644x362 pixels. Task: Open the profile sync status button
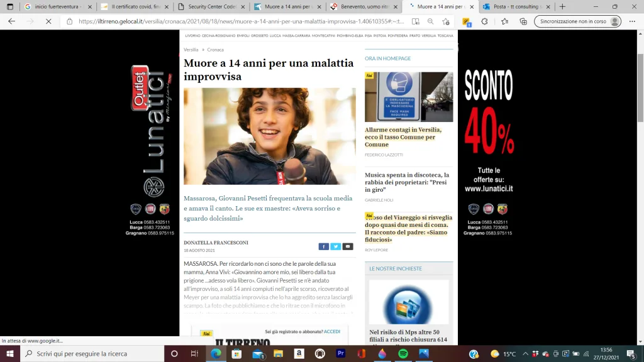[577, 21]
